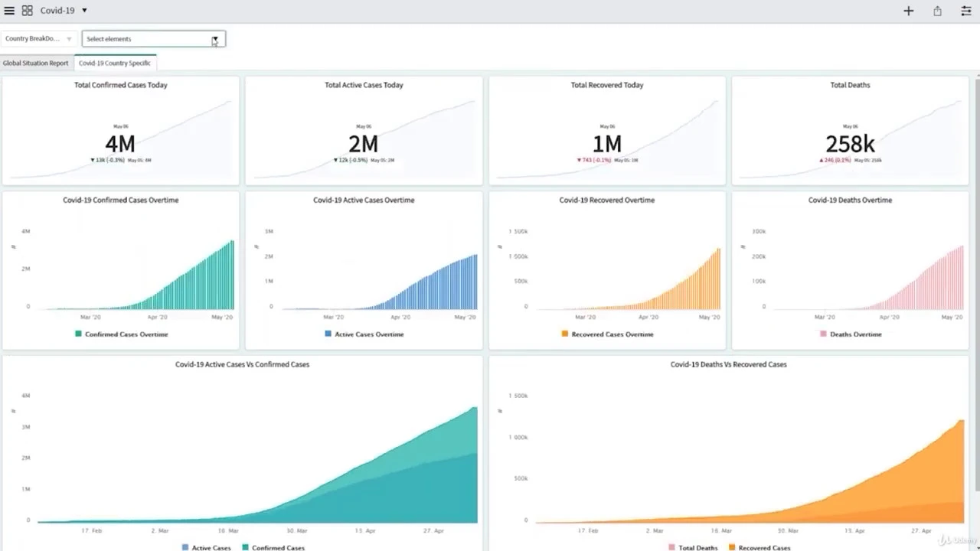
Task: Click the apps grid icon beside hamburger menu
Action: tap(27, 10)
